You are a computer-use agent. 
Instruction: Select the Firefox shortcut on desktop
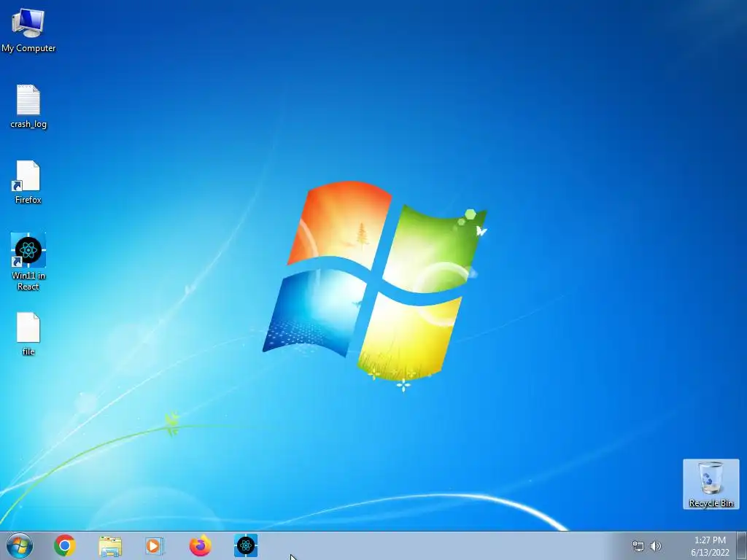28,182
